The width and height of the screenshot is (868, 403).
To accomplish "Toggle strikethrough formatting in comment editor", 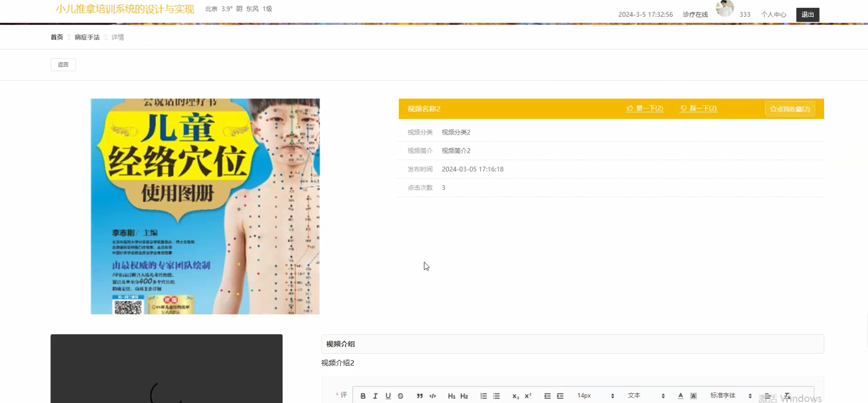I will 400,396.
